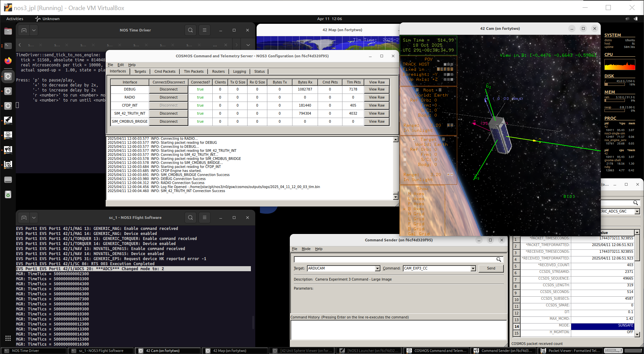Open the ADCS_GNC packet dropdown in Packet Viewer
This screenshot has height=354, width=644.
tap(637, 212)
